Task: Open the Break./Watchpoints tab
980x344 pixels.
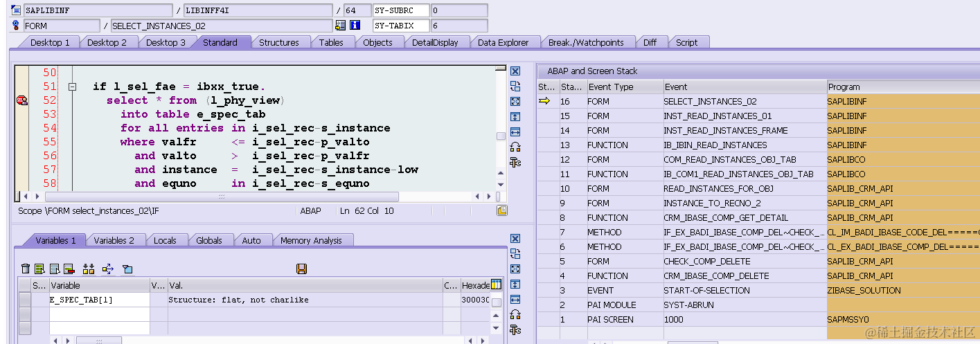Action: pos(586,42)
